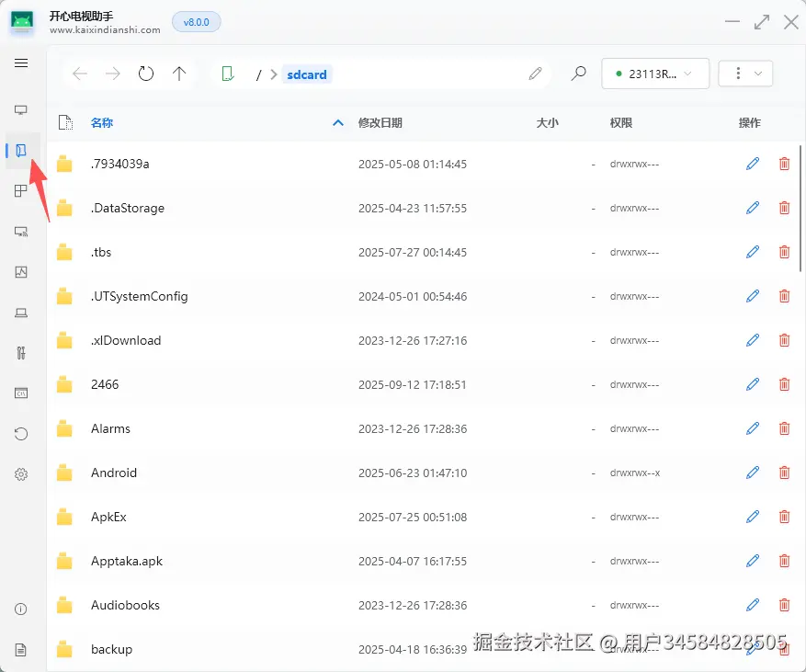Open the hamburger menu in sidebar

tap(21, 63)
